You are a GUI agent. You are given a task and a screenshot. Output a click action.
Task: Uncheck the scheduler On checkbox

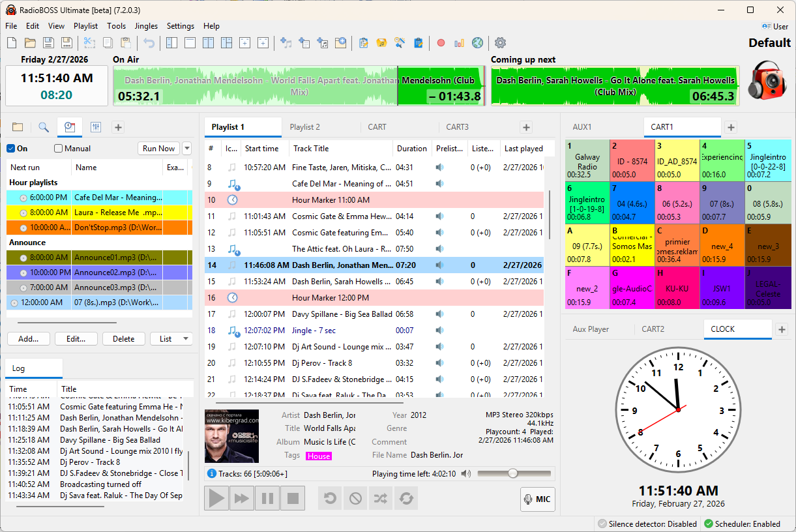10,149
